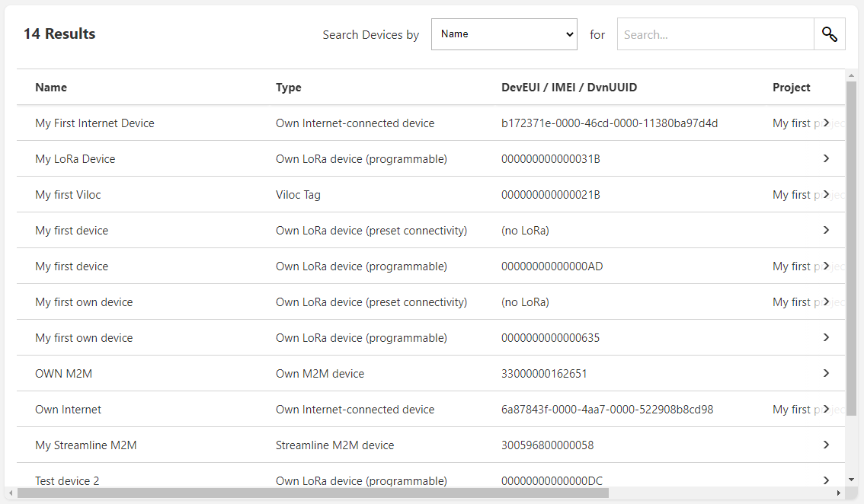Click the DevEUI 00000000000000DC cell
Image resolution: width=864 pixels, height=504 pixels.
552,481
